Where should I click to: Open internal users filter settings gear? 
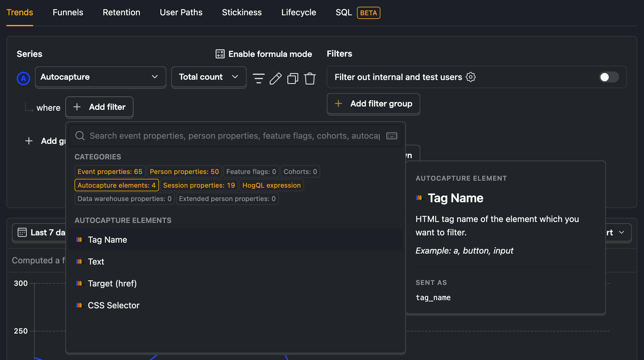coord(470,77)
